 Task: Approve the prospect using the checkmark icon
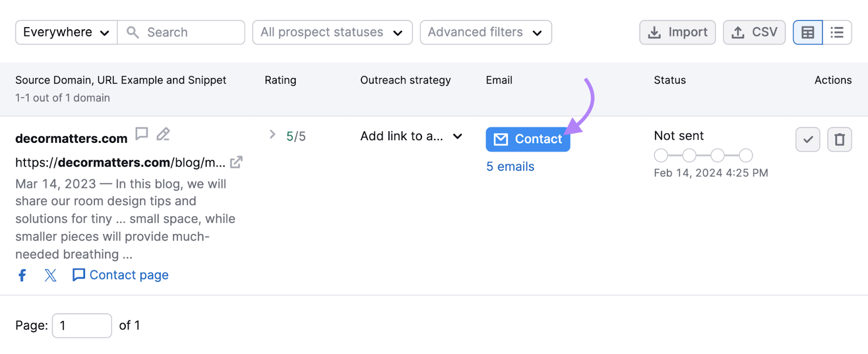[807, 139]
